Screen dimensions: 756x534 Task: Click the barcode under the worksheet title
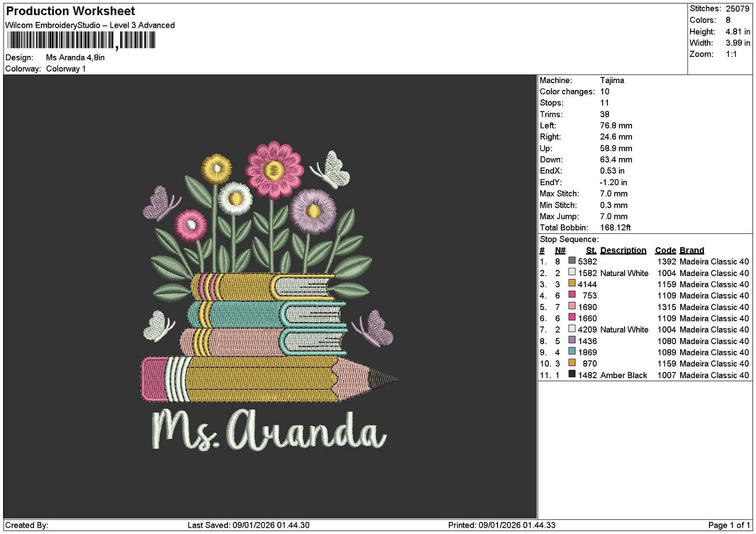point(81,40)
